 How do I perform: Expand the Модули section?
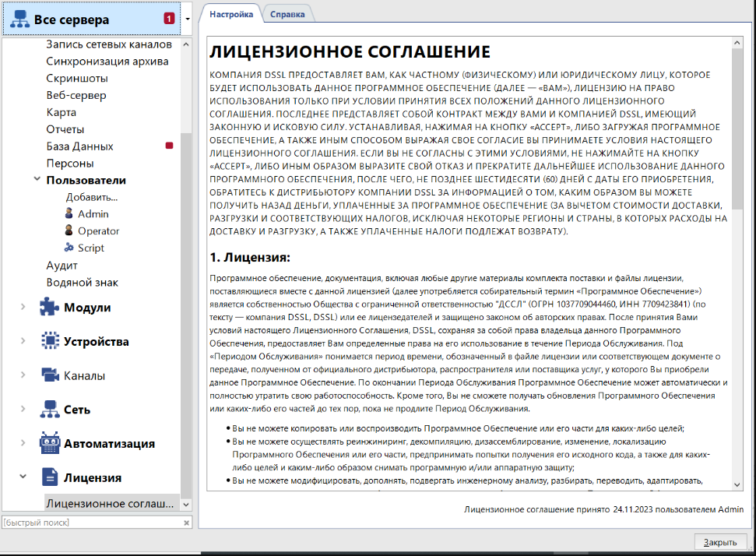coord(23,307)
